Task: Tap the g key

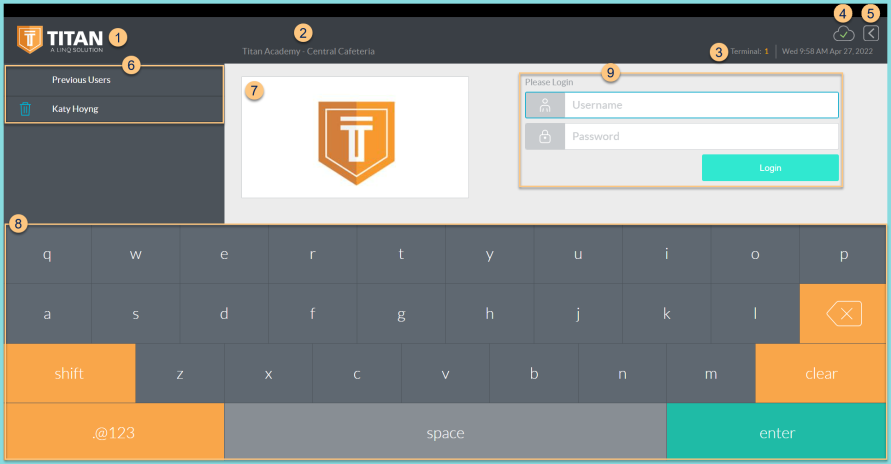Action: coord(401,313)
